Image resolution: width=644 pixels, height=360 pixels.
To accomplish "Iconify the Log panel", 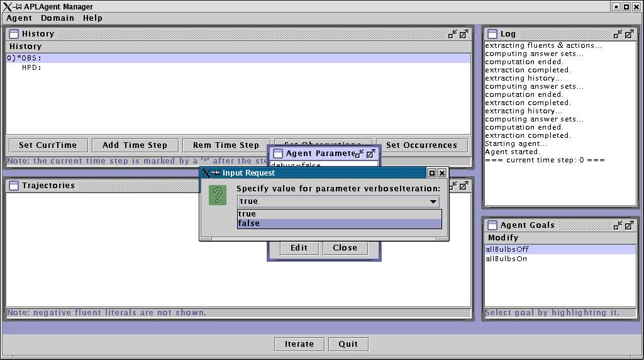I will 618,34.
